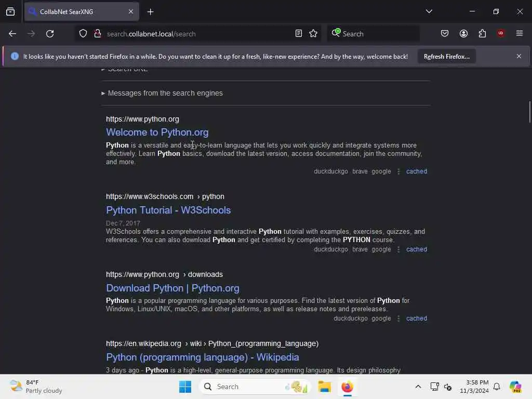Image resolution: width=532 pixels, height=399 pixels.
Task: Open Firefox account icon
Action: pyautogui.click(x=463, y=34)
